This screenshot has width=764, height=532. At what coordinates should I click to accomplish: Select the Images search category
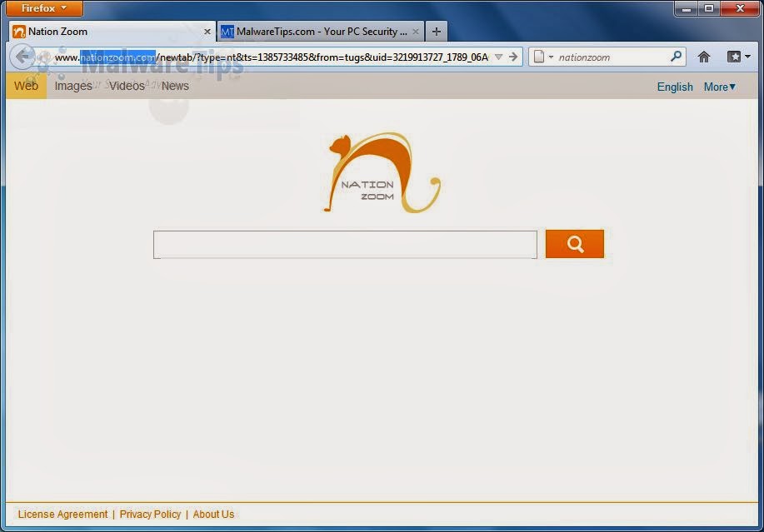pyautogui.click(x=73, y=86)
